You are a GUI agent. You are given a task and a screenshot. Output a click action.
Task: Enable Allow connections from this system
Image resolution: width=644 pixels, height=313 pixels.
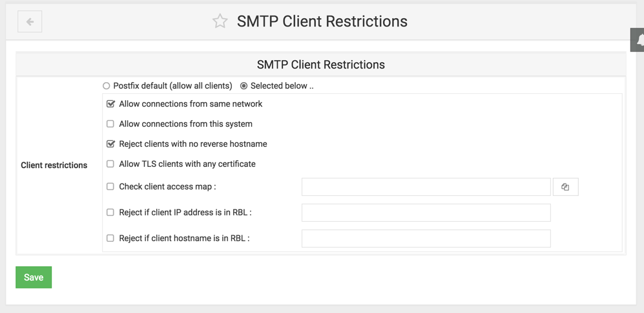pos(110,124)
